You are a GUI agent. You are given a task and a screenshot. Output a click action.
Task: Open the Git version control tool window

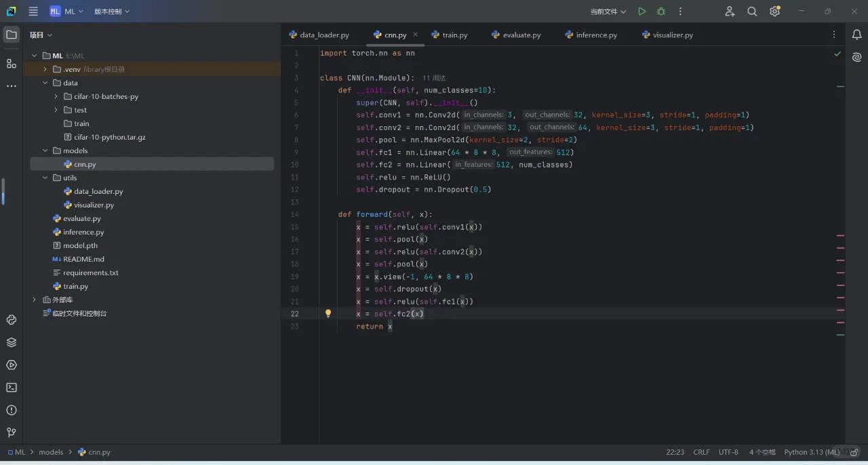tap(12, 432)
